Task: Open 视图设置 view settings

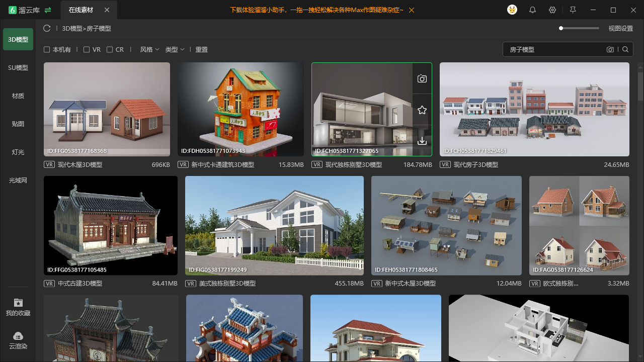Action: (620, 29)
